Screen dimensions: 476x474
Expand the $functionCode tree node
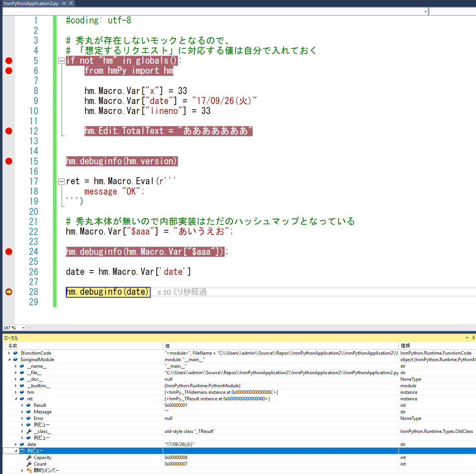pos(9,353)
